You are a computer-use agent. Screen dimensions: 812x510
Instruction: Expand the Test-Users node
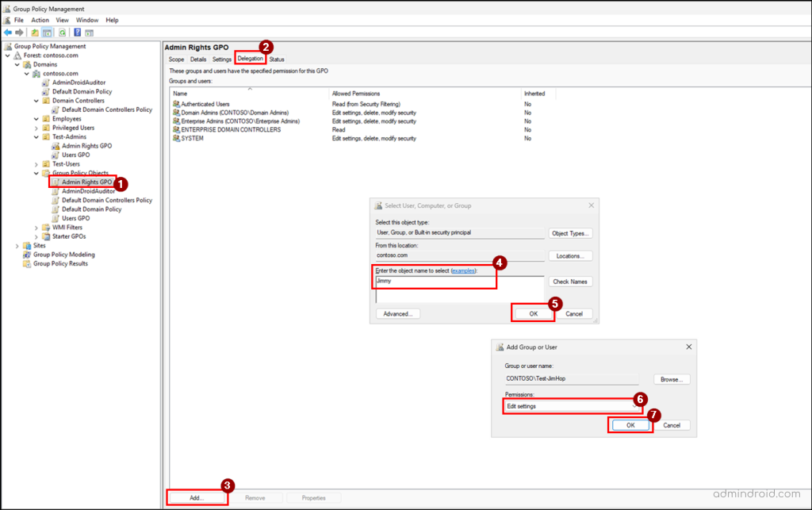point(36,164)
